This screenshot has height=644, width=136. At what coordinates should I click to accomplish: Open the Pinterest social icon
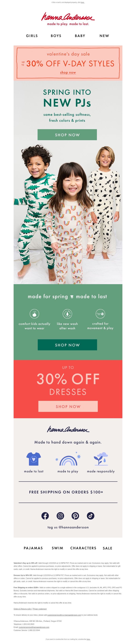click(x=75, y=516)
